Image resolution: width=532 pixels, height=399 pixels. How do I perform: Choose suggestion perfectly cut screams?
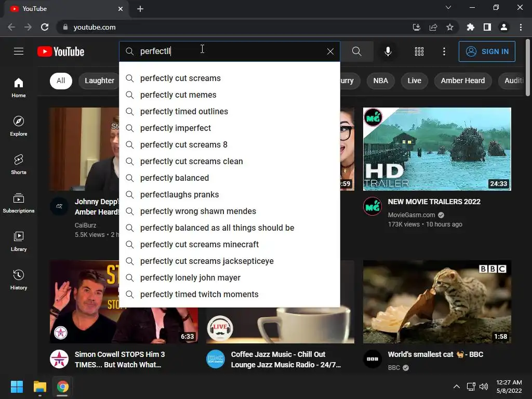click(230, 78)
